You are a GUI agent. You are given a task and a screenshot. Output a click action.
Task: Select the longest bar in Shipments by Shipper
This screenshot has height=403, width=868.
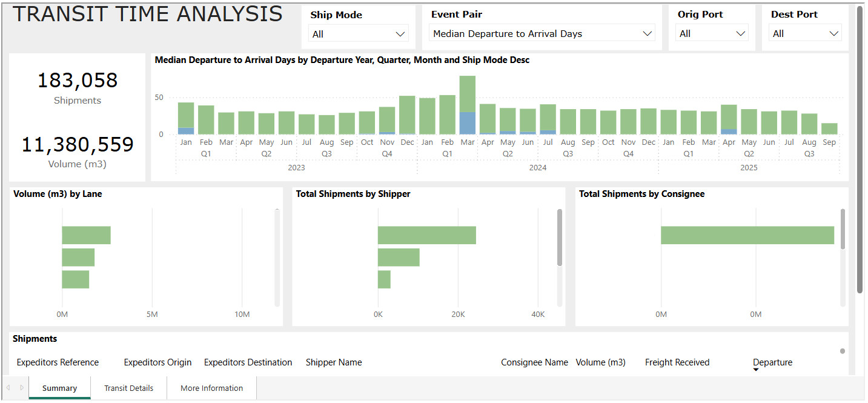426,235
